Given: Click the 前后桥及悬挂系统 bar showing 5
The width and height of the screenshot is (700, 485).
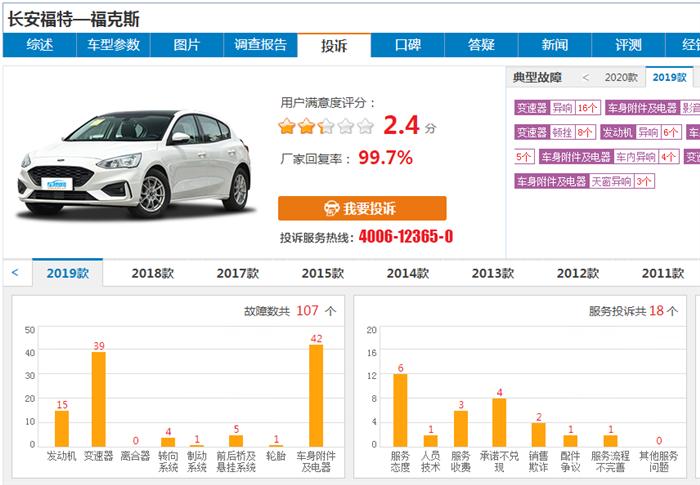Looking at the screenshot, I should [236, 441].
